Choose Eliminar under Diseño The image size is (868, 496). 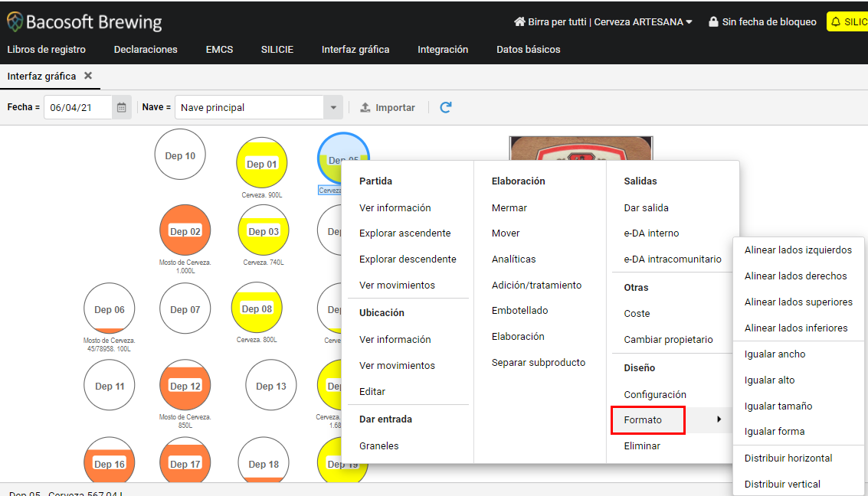[642, 445]
